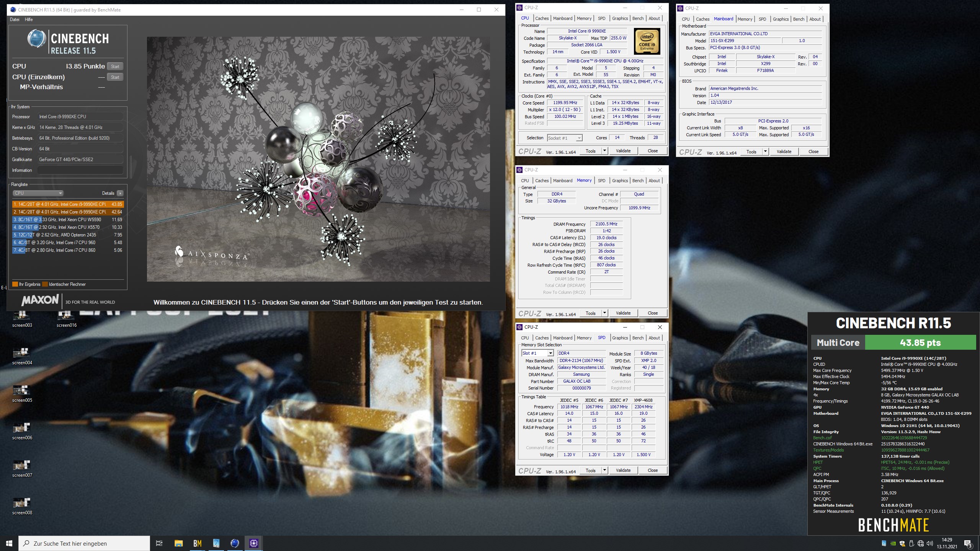The width and height of the screenshot is (980, 551).
Task: Open the notification center icon
Action: [x=968, y=543]
